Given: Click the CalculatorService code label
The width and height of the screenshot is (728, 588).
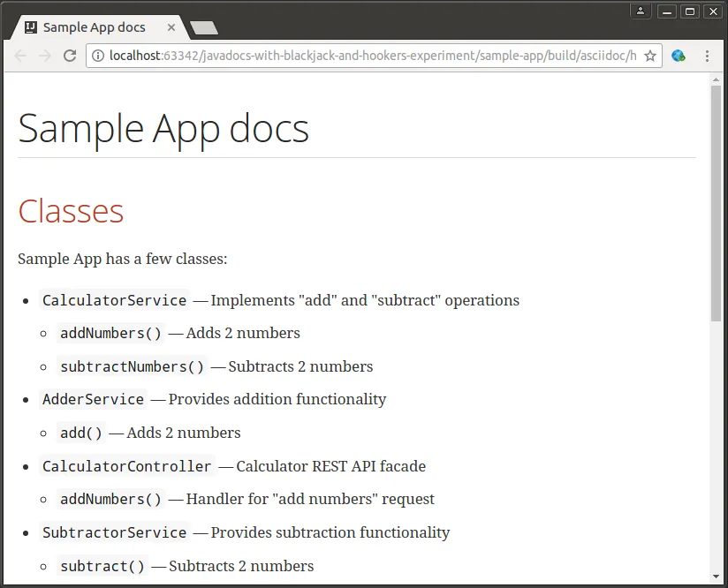Looking at the screenshot, I should point(114,300).
